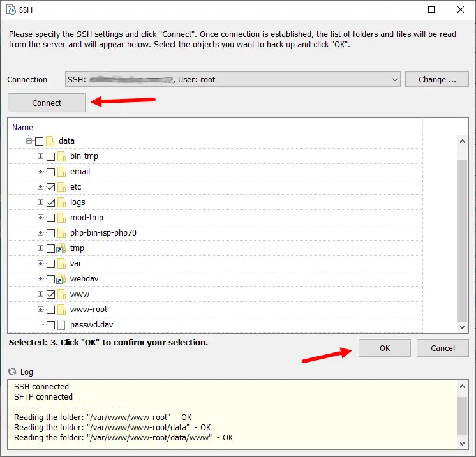The width and height of the screenshot is (476, 457).
Task: Click the passwd.dav file icon
Action: (61, 325)
